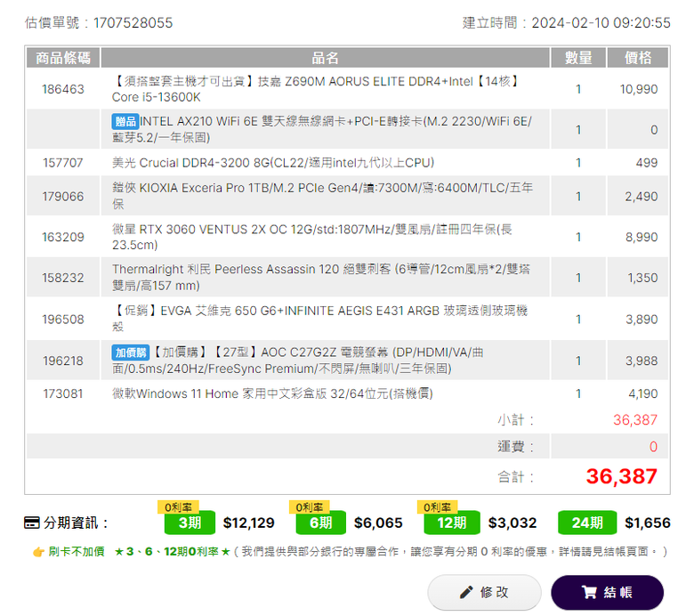Click the AOC C27G2Z monitor product name

click(x=297, y=361)
